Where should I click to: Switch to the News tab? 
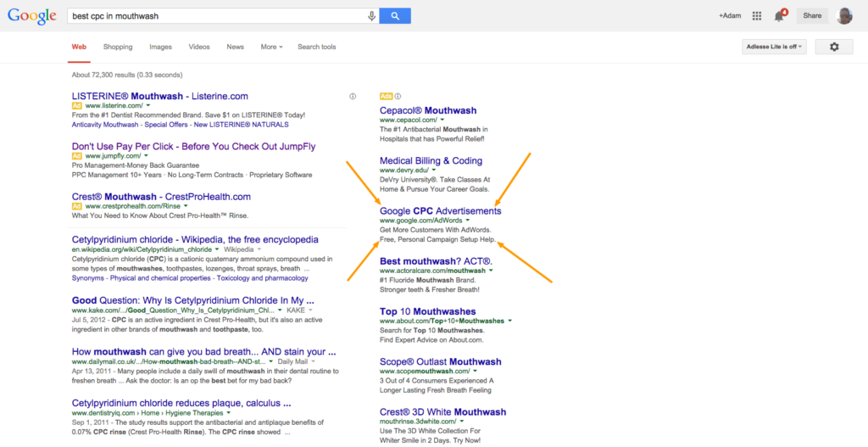click(x=236, y=47)
